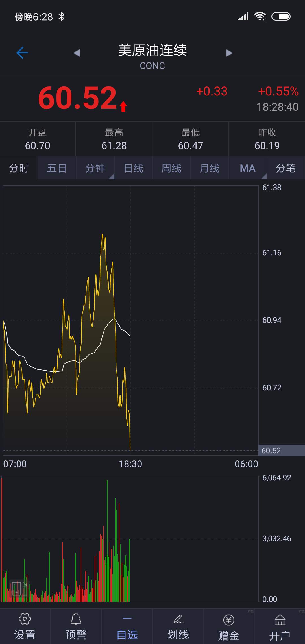305x644 pixels.
Task: Tap the Wi-Fi status icon
Action: point(260,16)
